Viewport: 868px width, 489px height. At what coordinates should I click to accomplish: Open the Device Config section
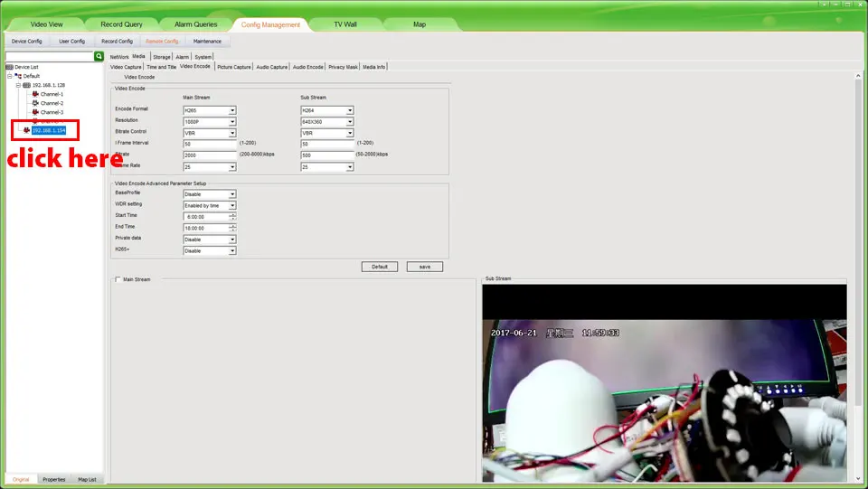[26, 41]
